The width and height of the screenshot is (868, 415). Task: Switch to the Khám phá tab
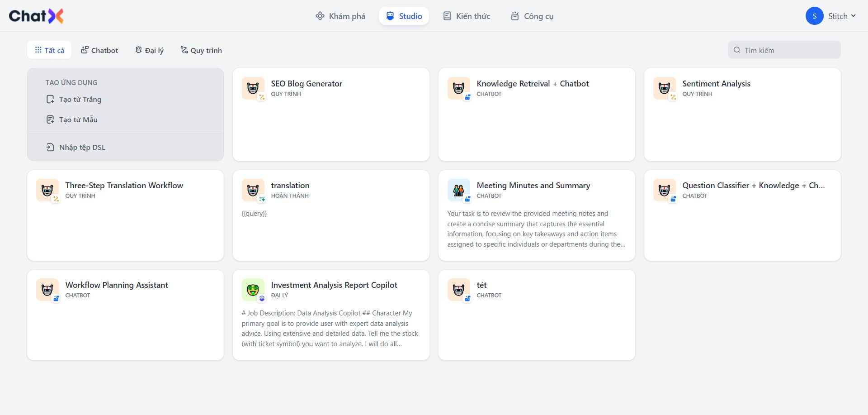tap(340, 16)
